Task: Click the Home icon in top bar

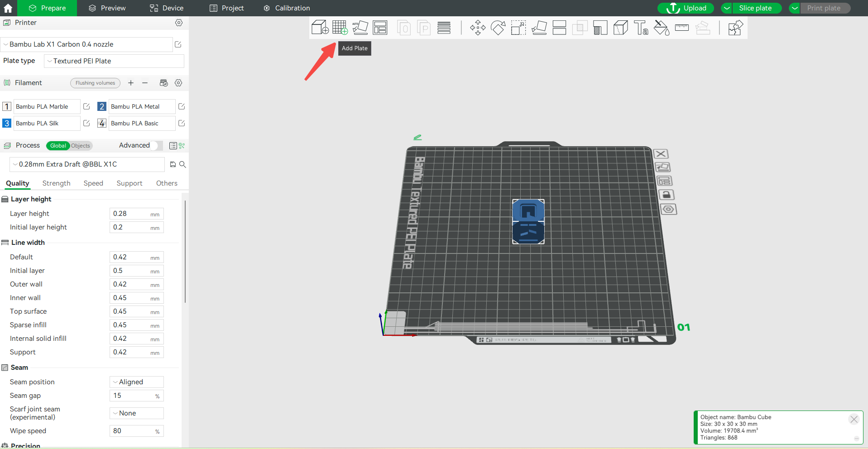Action: [8, 8]
